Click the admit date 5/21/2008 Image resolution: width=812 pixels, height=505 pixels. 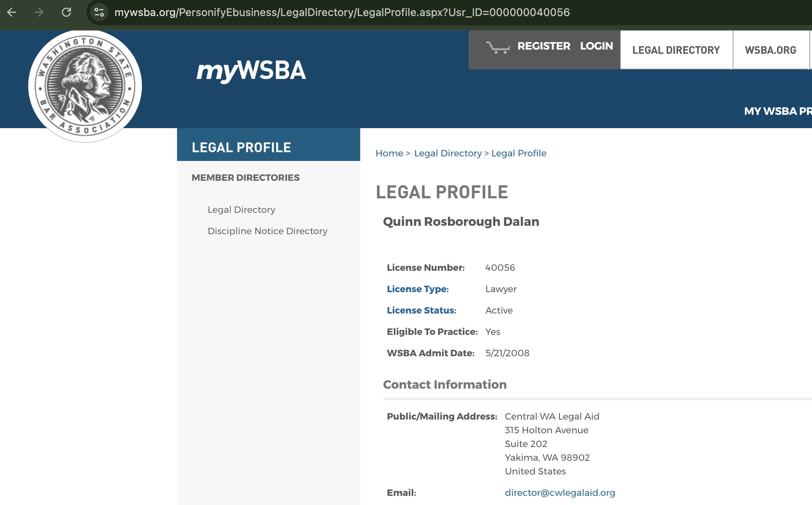pyautogui.click(x=507, y=353)
